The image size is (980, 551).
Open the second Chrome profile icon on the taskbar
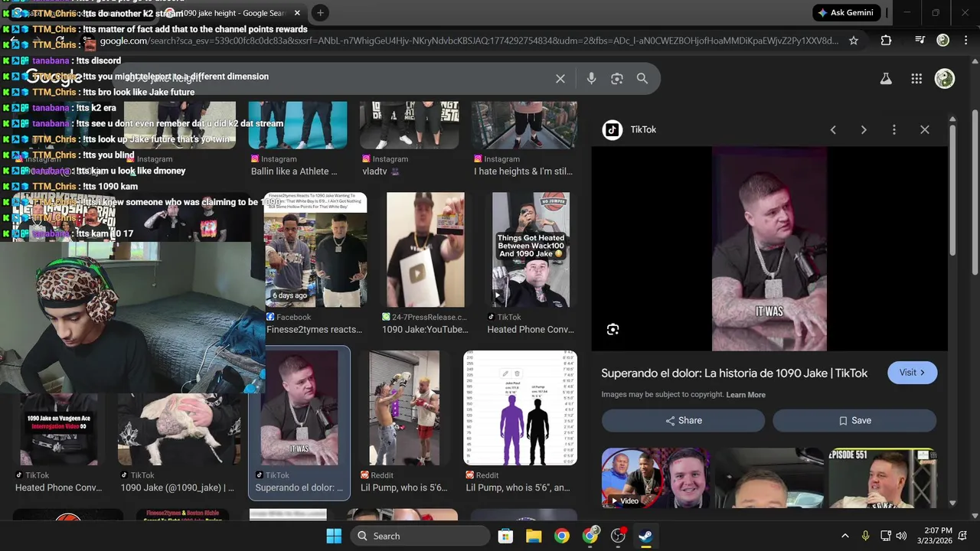[x=590, y=536]
